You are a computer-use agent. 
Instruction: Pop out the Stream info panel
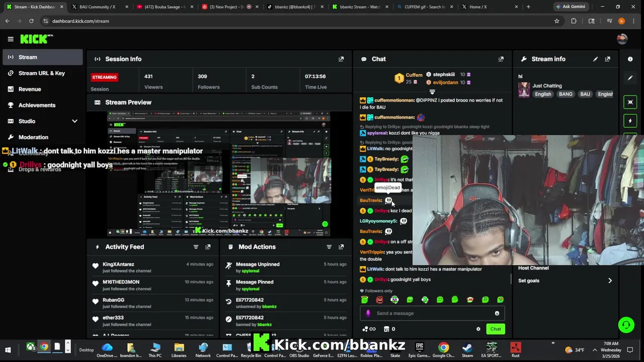coord(607,59)
